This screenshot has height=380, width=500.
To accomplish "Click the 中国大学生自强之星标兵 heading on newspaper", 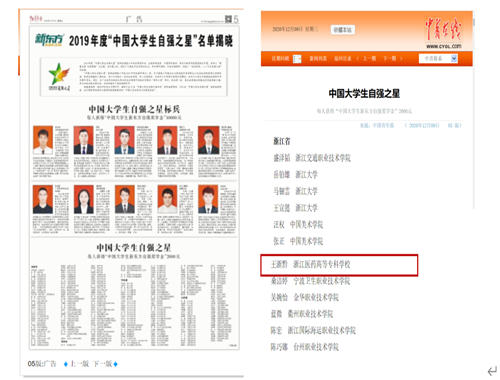I will point(134,109).
